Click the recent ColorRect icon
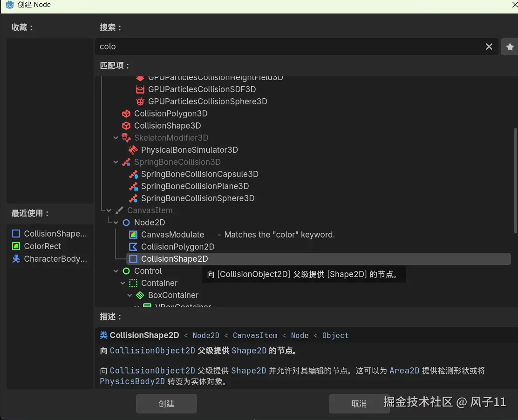 (x=16, y=246)
